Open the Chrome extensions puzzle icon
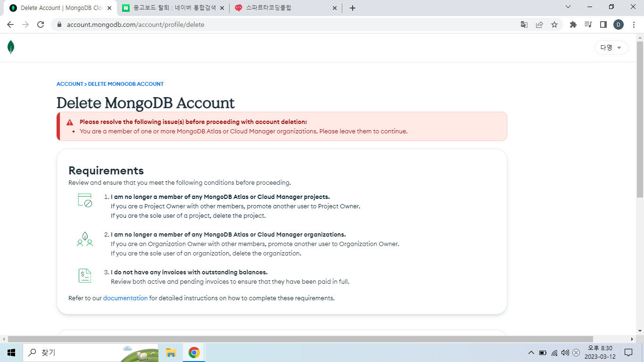 coord(573,25)
